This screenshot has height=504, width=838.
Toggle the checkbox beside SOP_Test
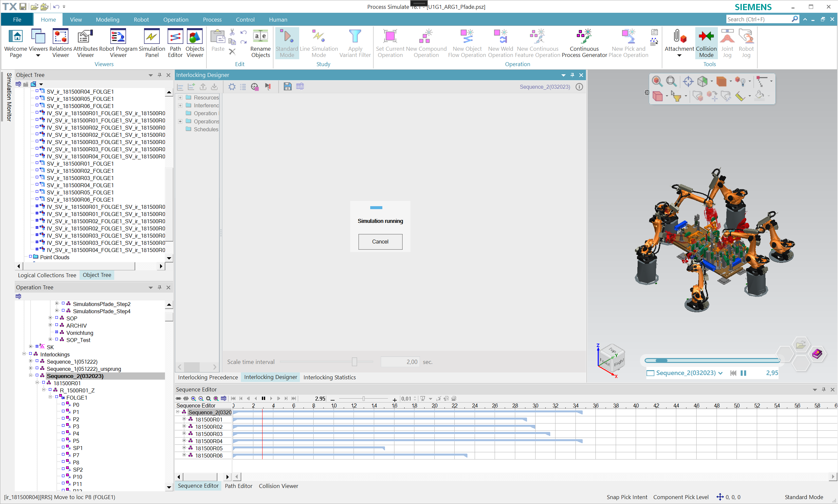pos(57,339)
